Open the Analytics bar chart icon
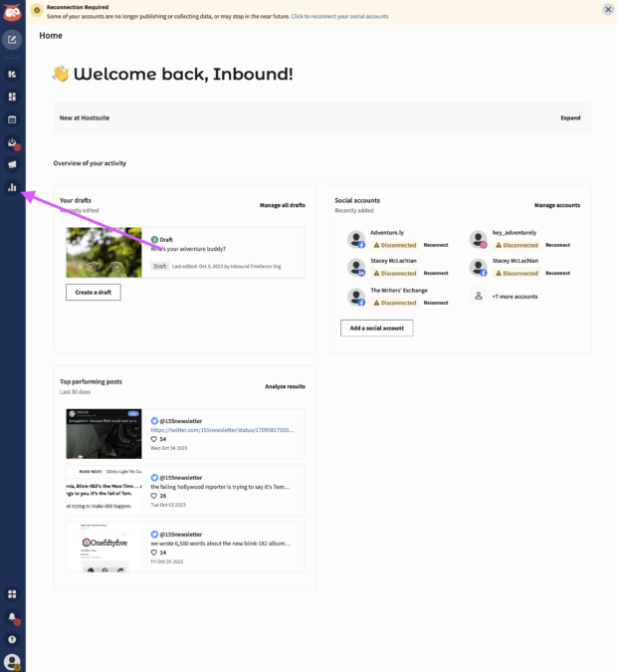 pyautogui.click(x=12, y=187)
